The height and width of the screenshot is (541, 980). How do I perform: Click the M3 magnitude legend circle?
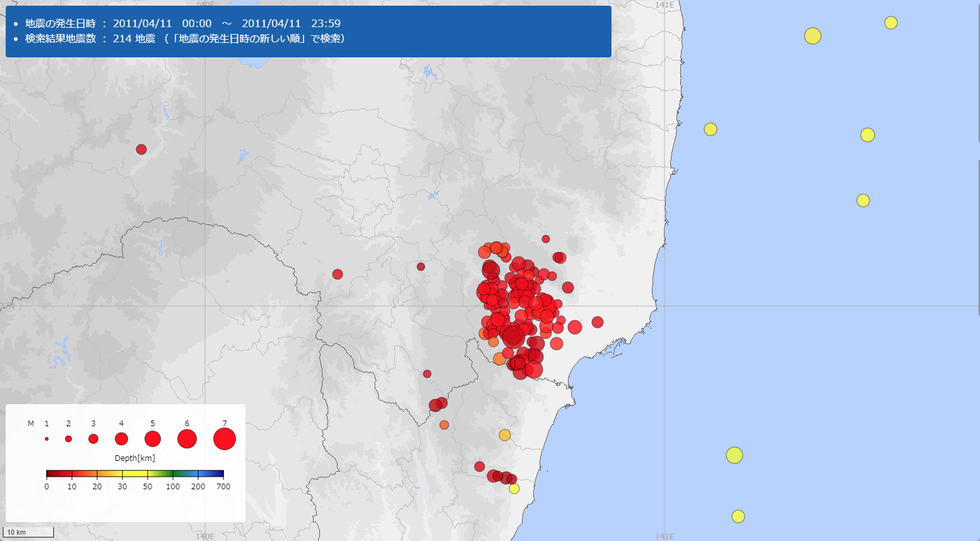[93, 439]
